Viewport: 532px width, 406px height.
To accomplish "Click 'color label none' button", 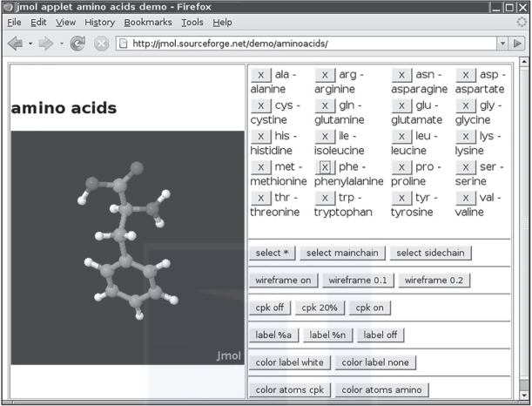I will 375,362.
